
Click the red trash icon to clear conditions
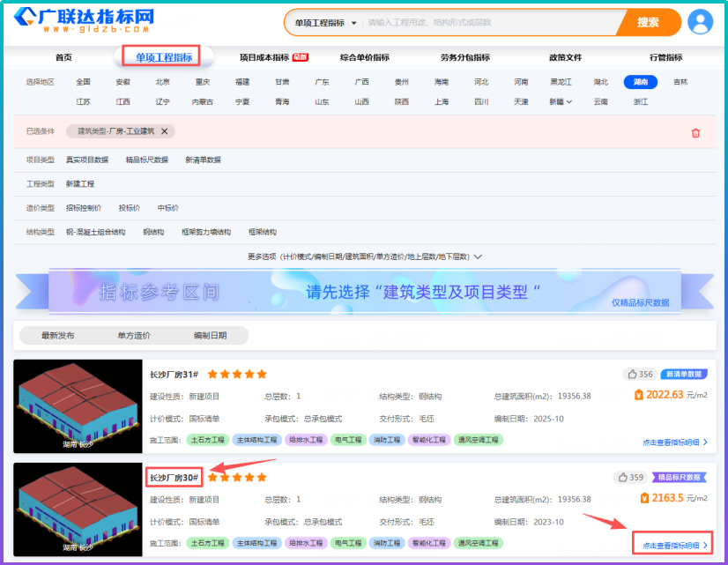pyautogui.click(x=695, y=133)
